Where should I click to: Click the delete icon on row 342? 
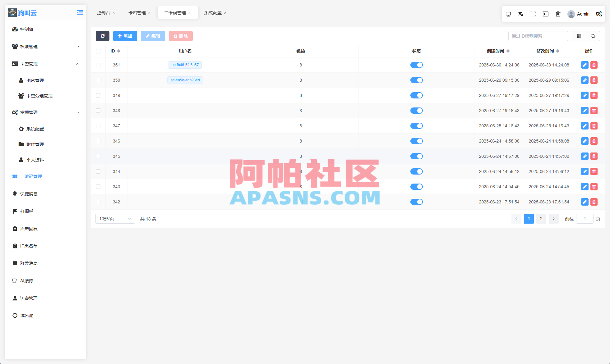click(594, 202)
